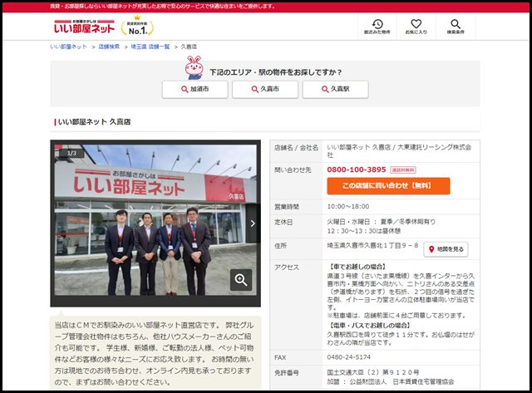Advance to next store photo with arrow

253,224
